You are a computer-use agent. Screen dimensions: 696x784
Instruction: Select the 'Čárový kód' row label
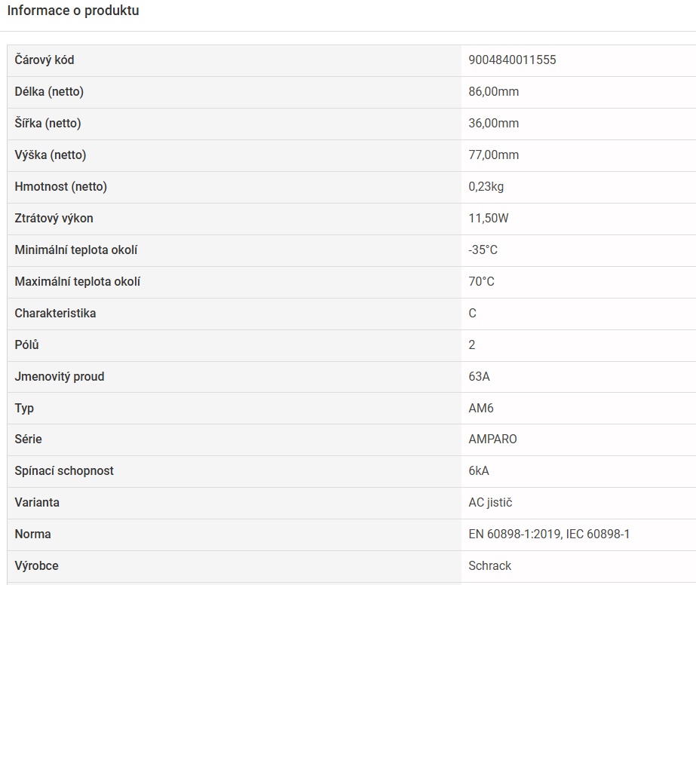(x=44, y=60)
